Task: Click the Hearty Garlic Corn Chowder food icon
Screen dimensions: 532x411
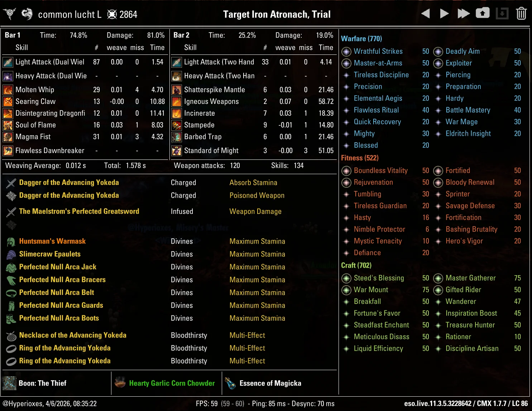Action: tap(120, 383)
